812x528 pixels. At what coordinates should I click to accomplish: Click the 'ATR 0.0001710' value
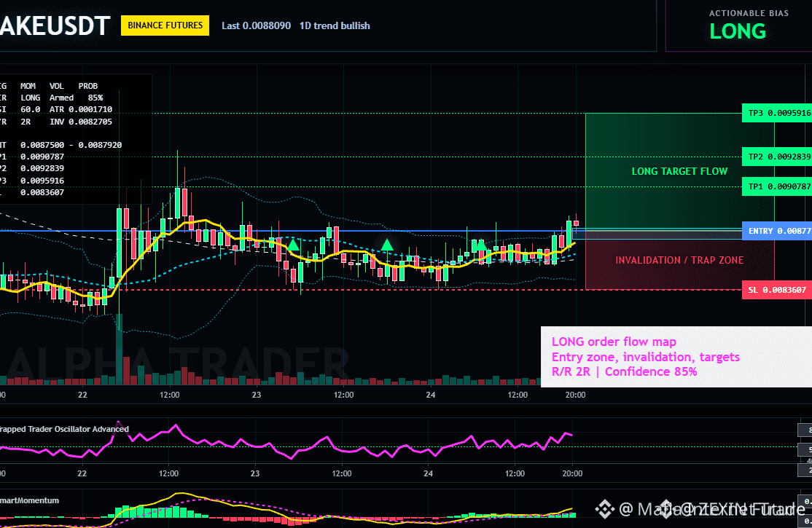81,110
